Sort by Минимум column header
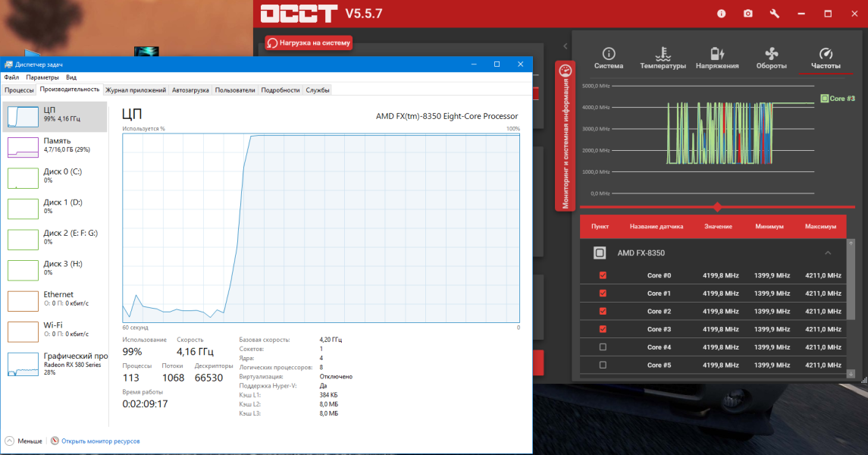The height and width of the screenshot is (455, 868). [769, 227]
